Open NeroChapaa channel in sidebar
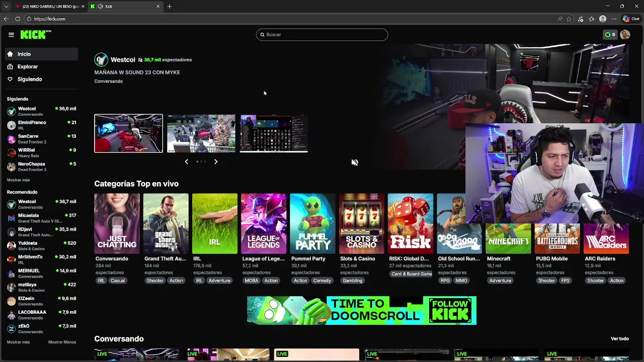Viewport: 644px width, 362px height. (x=42, y=166)
